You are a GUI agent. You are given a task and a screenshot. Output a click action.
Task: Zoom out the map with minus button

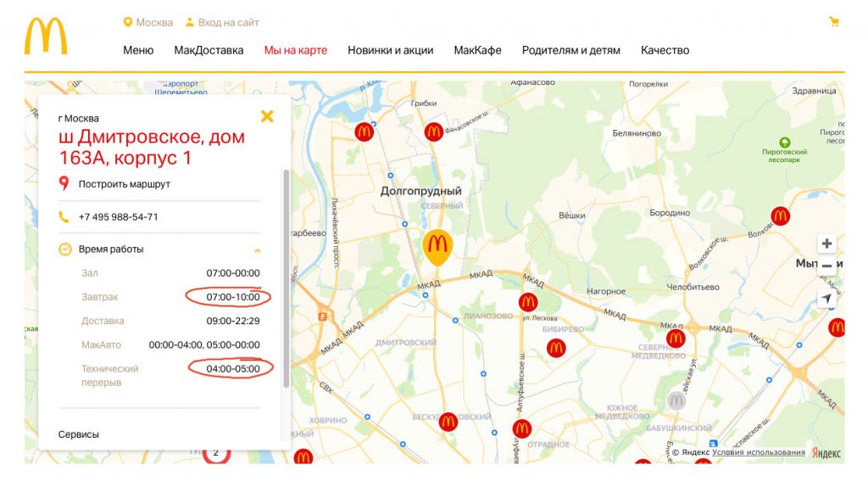point(826,266)
